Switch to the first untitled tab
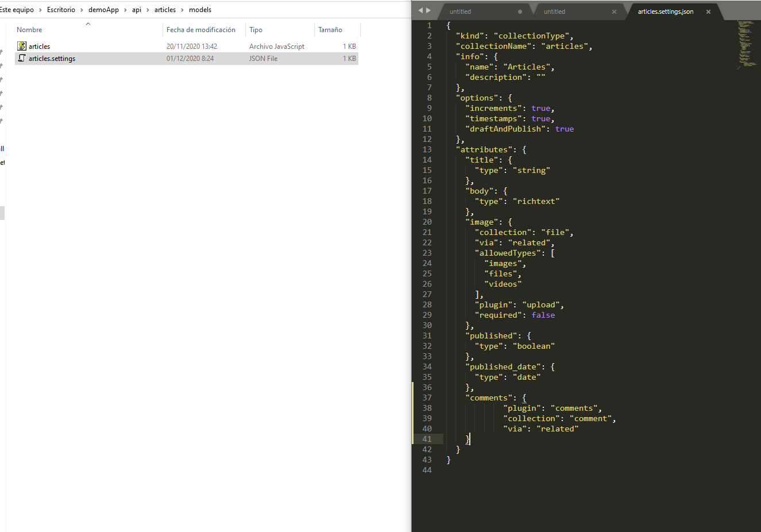Viewport: 761px width, 532px height. pos(460,11)
